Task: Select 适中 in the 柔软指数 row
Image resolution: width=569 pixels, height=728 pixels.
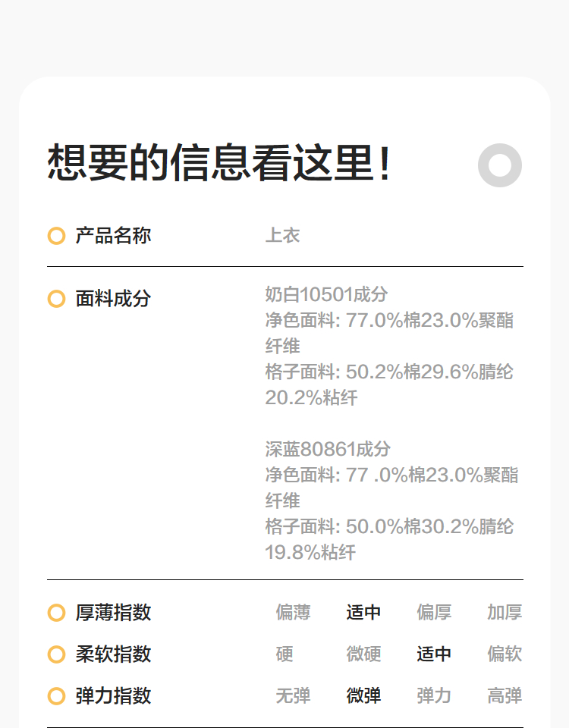Action: 434,654
